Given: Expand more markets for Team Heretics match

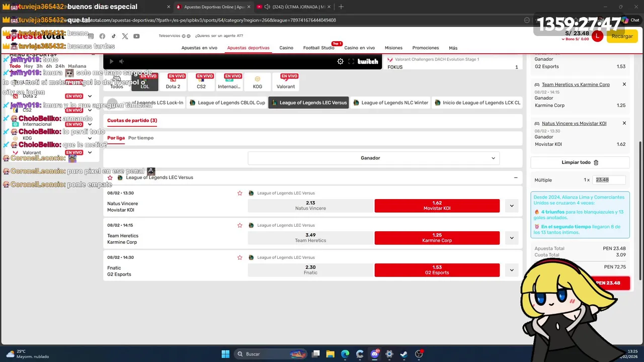Looking at the screenshot, I should [512, 238].
